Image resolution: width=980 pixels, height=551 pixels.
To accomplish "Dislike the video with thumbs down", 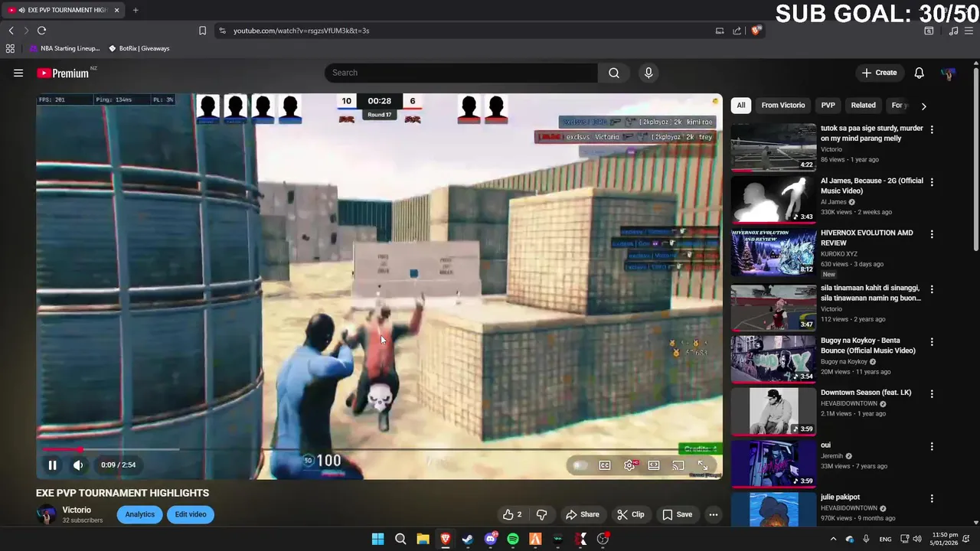I will tap(542, 514).
